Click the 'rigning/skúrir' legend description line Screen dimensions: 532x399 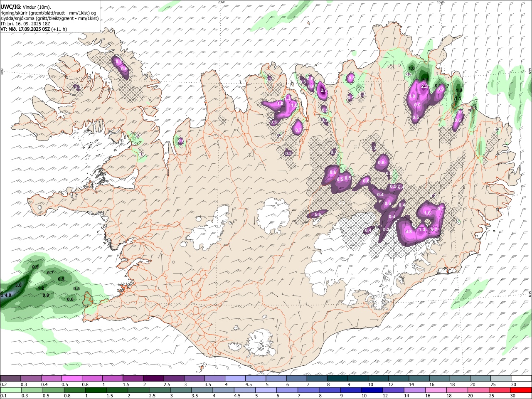(48, 12)
